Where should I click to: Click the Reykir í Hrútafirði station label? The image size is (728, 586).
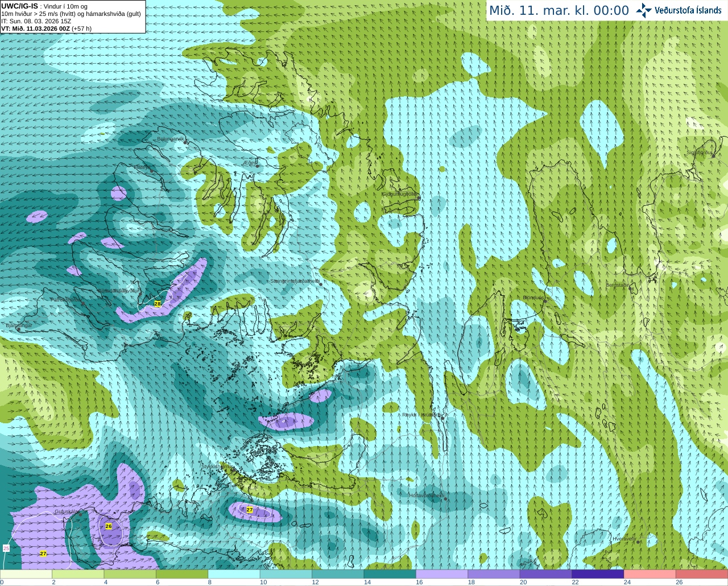421,415
